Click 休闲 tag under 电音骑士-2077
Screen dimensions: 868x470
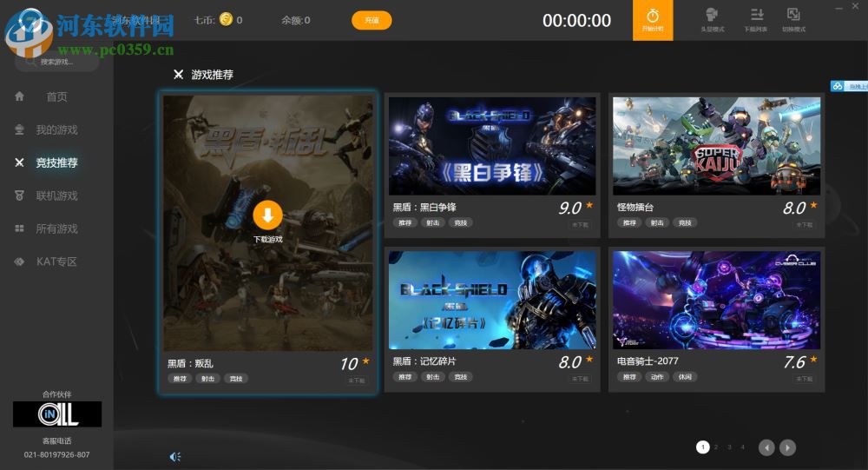[x=685, y=377]
